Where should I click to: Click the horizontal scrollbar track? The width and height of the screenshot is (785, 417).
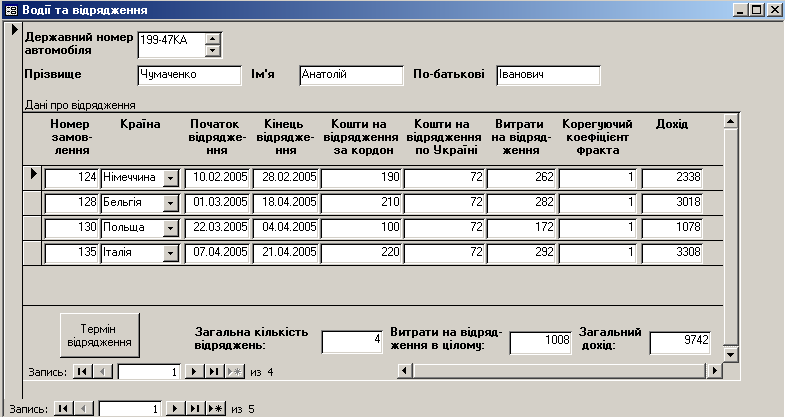pyautogui.click(x=560, y=371)
